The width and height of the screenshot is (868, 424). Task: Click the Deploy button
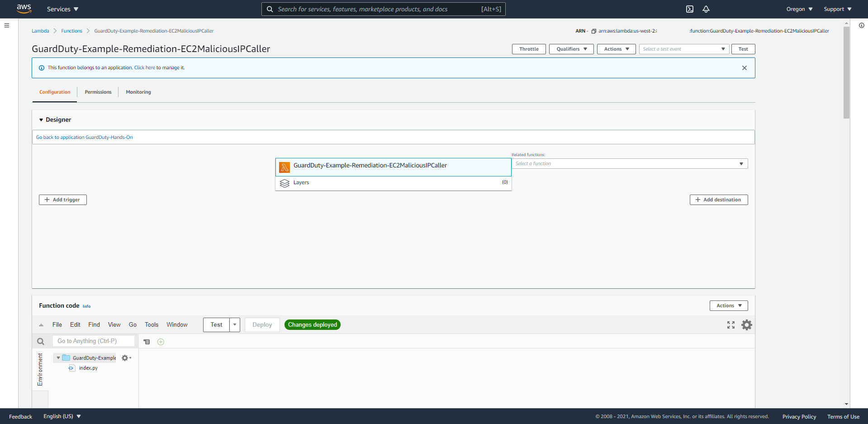262,325
